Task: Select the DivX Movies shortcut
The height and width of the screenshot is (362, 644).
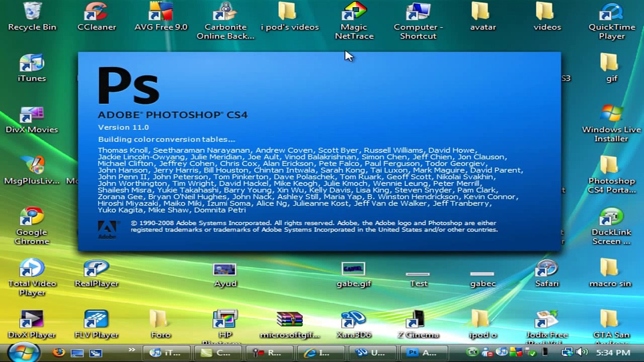Action: [32, 119]
